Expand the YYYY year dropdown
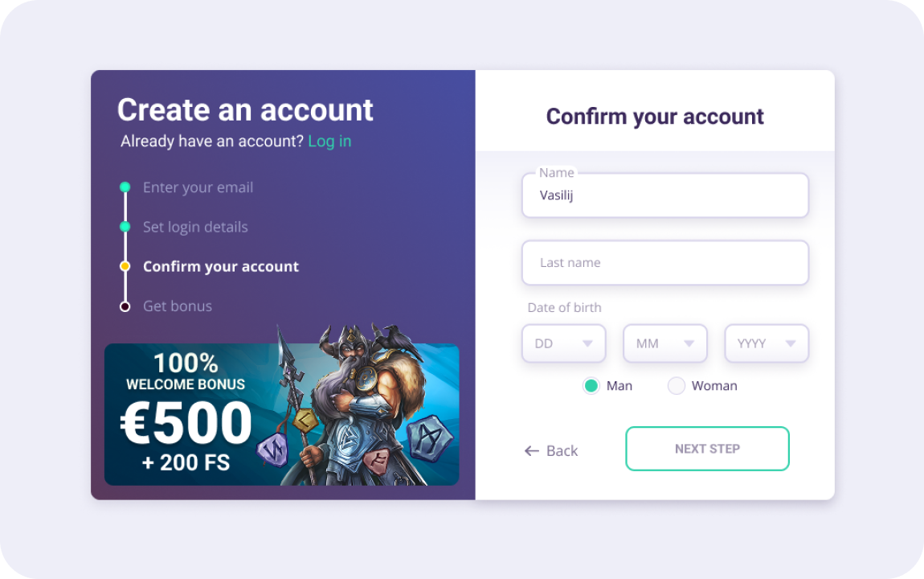This screenshot has width=924, height=579. [x=766, y=343]
